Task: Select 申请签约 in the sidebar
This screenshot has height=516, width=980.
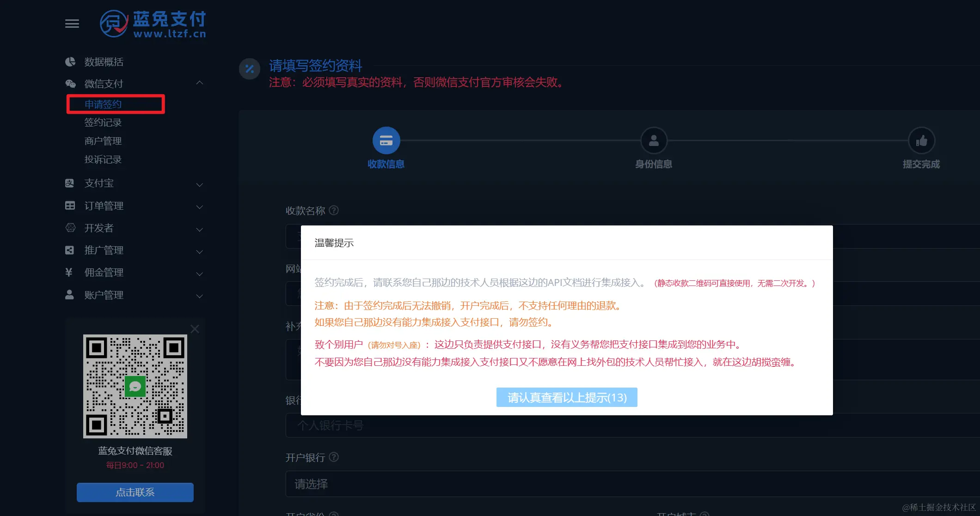Action: pos(103,104)
